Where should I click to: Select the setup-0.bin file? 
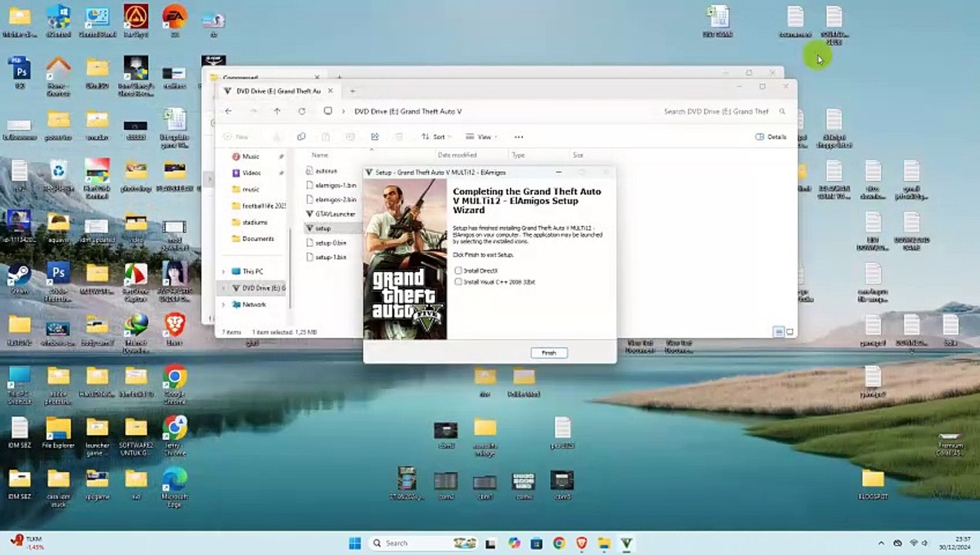[331, 243]
